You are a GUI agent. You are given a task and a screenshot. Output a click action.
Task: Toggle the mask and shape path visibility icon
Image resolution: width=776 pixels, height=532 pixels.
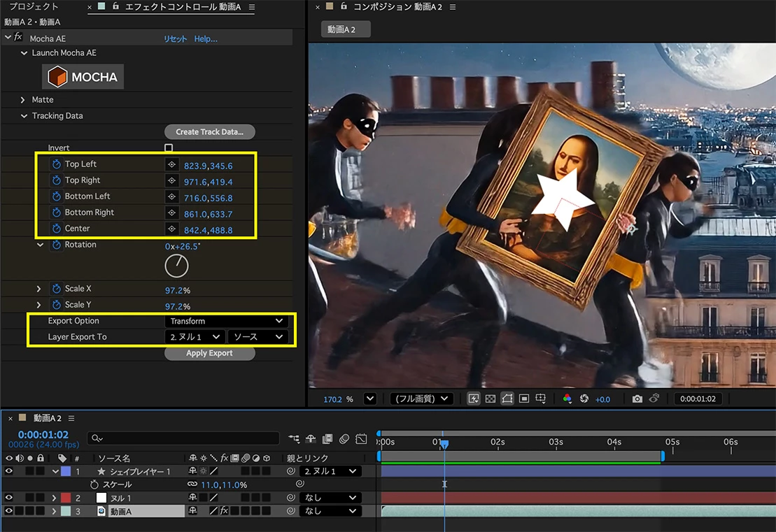pyautogui.click(x=507, y=398)
